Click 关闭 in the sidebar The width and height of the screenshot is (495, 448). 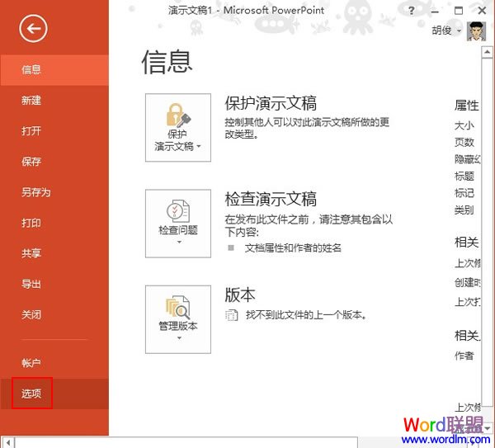[54, 314]
